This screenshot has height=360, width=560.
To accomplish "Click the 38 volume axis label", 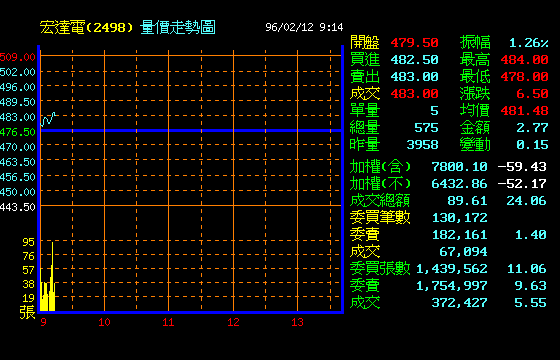I will 29,284.
